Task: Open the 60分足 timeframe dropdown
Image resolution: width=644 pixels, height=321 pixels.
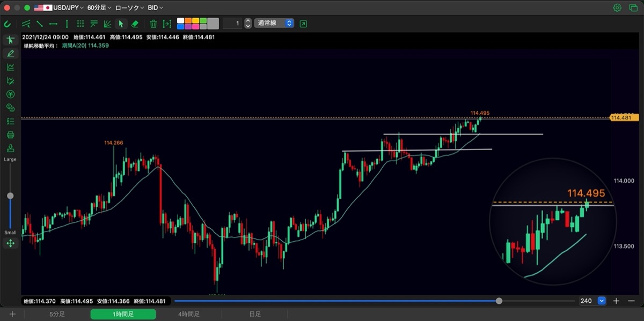Action: click(x=99, y=8)
